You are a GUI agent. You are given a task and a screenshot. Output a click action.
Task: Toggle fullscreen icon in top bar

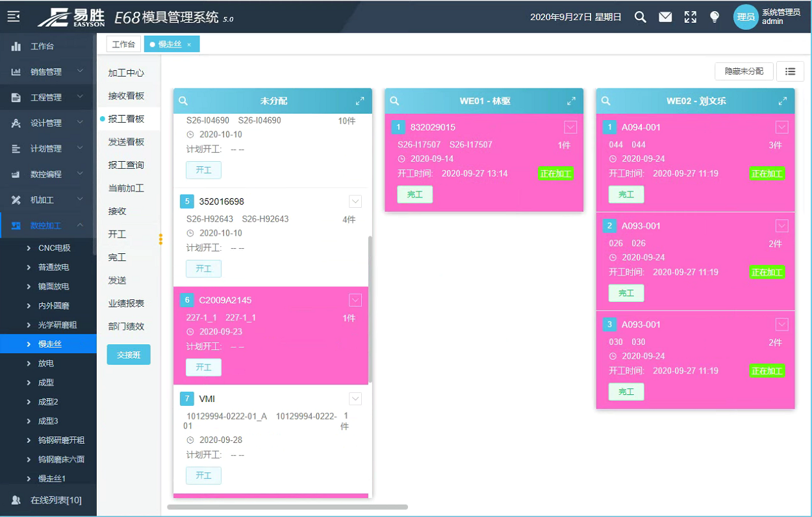point(691,17)
